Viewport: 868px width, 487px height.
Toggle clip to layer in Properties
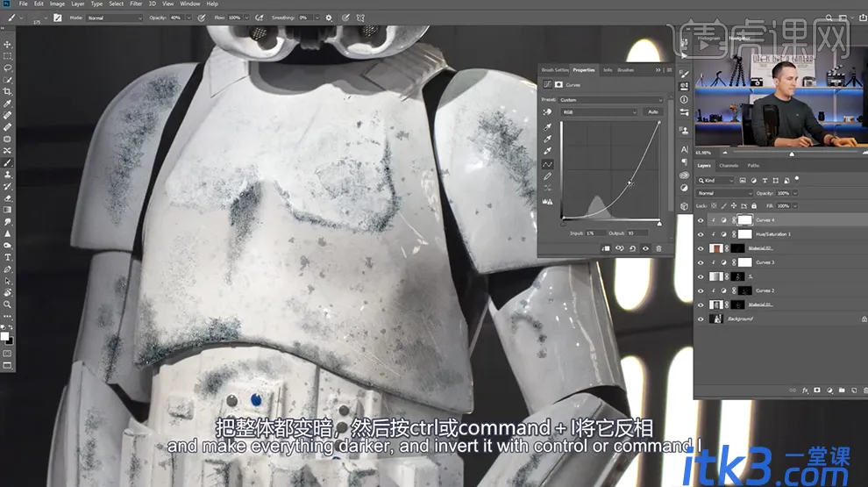coord(606,248)
